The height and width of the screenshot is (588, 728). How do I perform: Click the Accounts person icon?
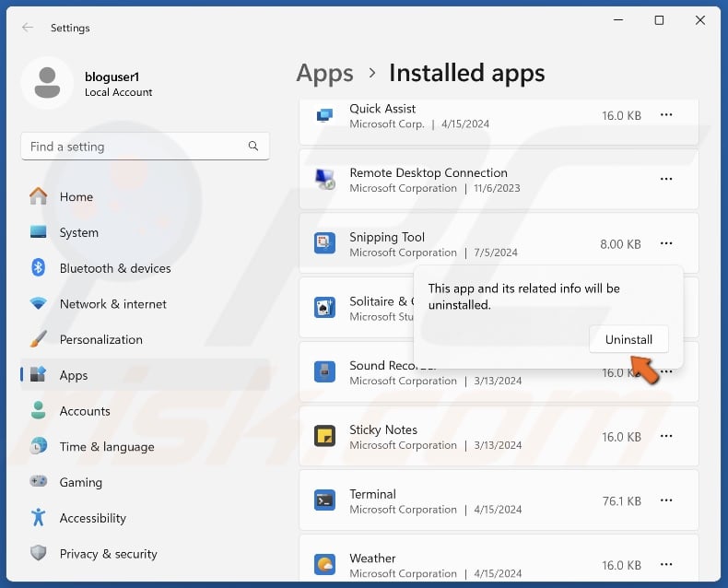coord(38,410)
